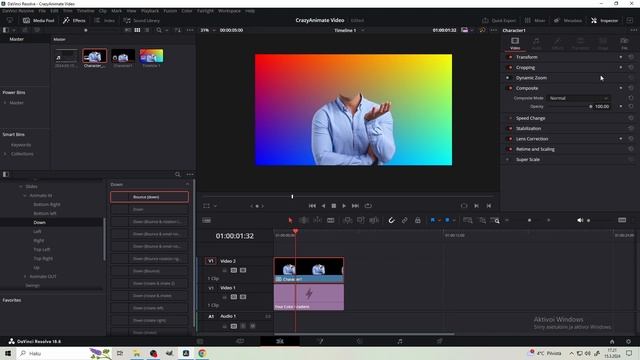Open the Playback menu
Screen dimensions: 640x360
coord(150,11)
